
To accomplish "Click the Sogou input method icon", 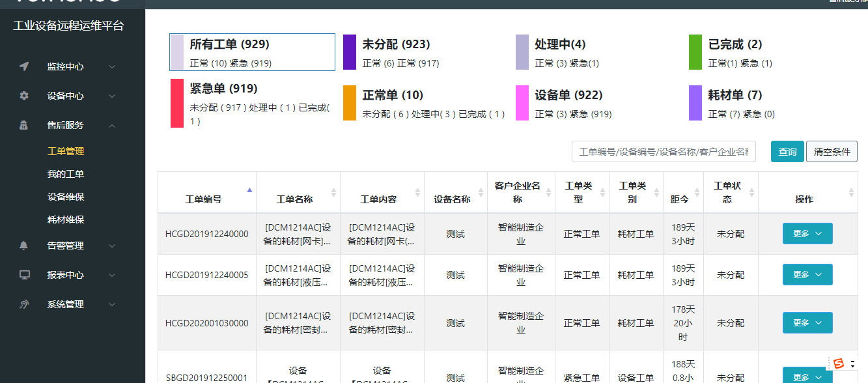I will 839,363.
